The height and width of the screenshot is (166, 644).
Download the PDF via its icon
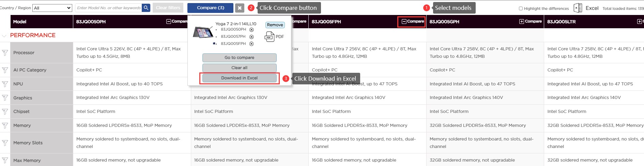tap(269, 36)
